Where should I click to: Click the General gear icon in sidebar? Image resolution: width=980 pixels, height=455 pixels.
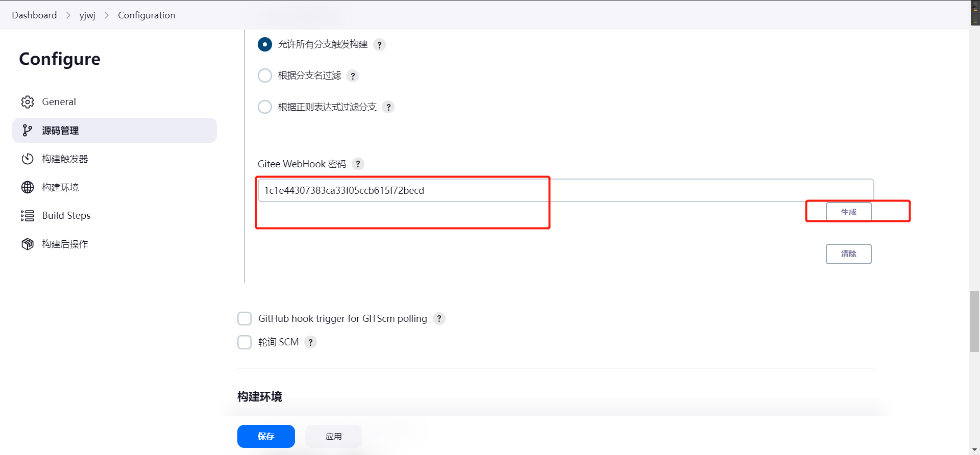point(28,102)
